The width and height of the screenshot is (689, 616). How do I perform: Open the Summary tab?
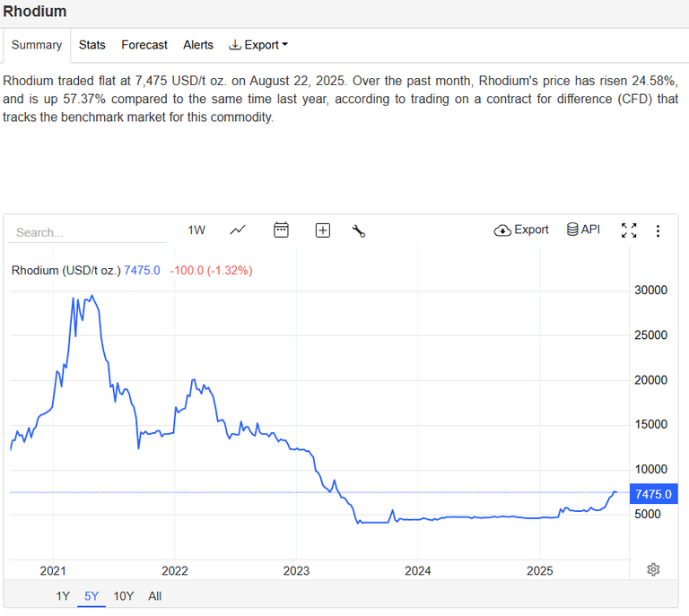37,45
